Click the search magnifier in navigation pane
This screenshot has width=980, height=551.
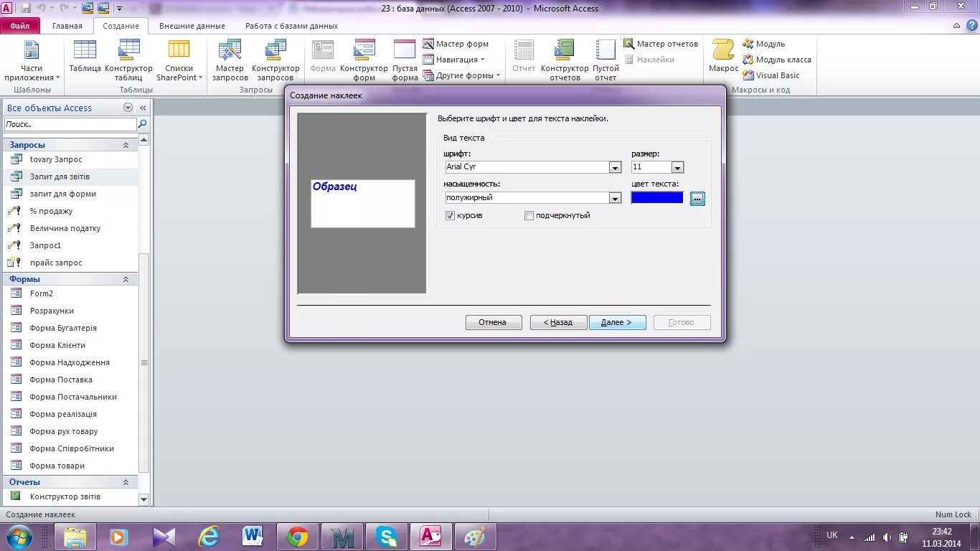[x=143, y=124]
